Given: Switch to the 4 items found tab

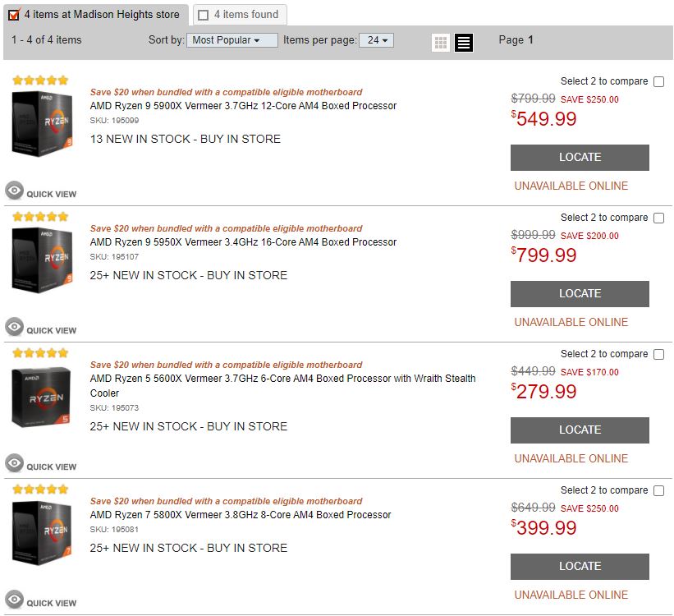Looking at the screenshot, I should click(x=239, y=14).
